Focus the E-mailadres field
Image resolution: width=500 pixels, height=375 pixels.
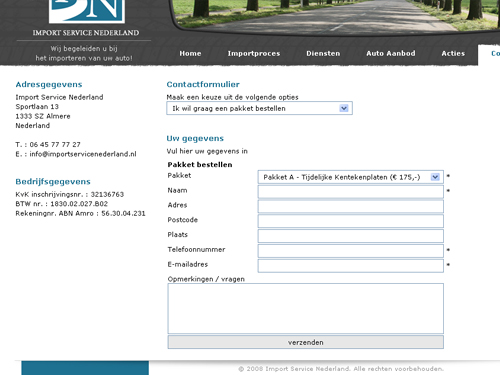(351, 266)
